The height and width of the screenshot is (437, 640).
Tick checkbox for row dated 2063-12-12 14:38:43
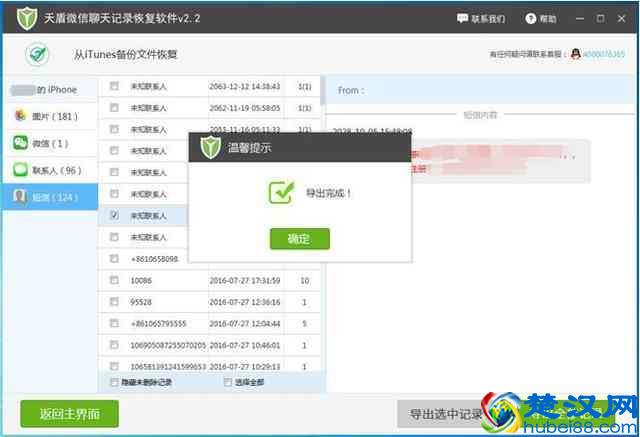pyautogui.click(x=114, y=86)
